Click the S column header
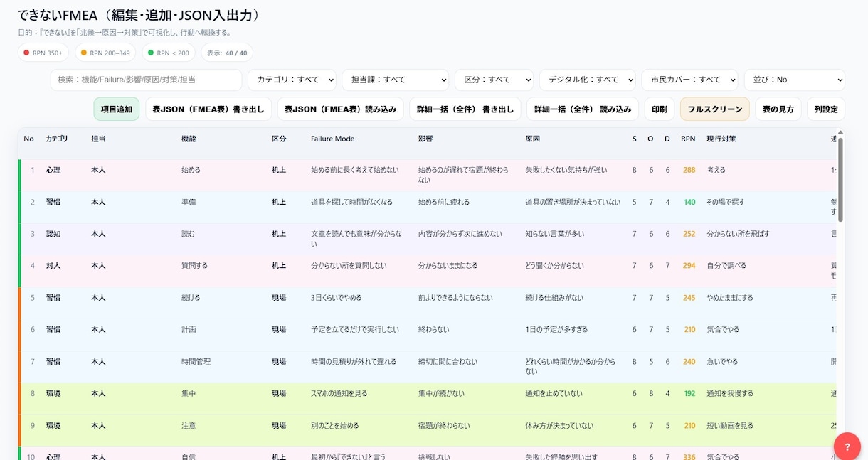 pyautogui.click(x=635, y=139)
